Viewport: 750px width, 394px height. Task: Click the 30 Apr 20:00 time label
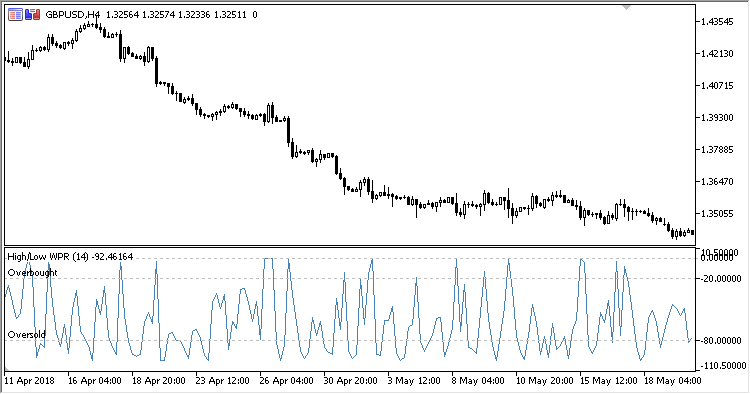pos(351,381)
